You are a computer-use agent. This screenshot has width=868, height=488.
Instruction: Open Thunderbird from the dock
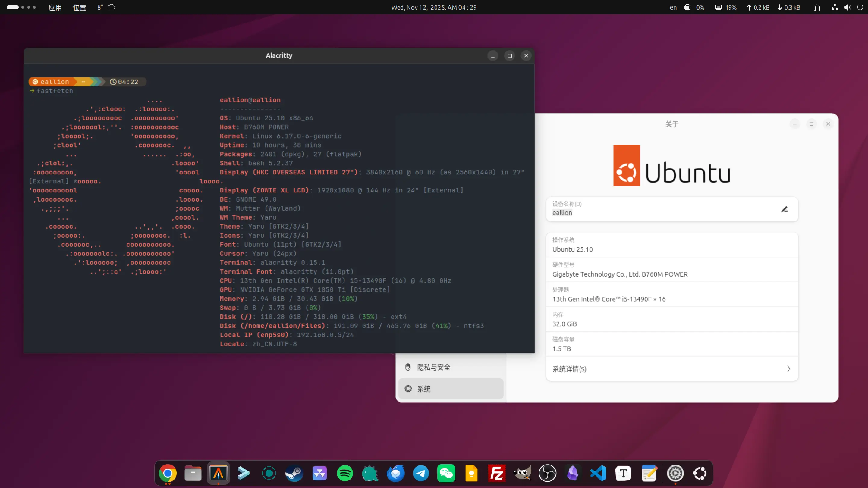[395, 473]
